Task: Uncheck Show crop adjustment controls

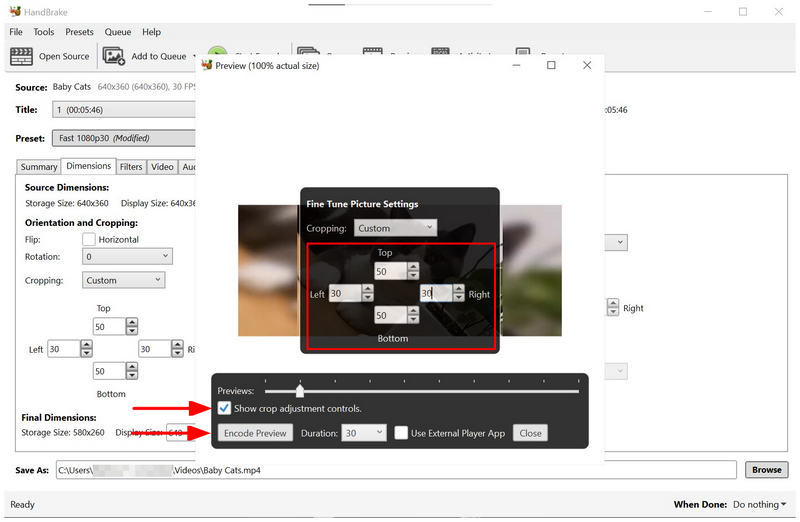Action: [224, 408]
